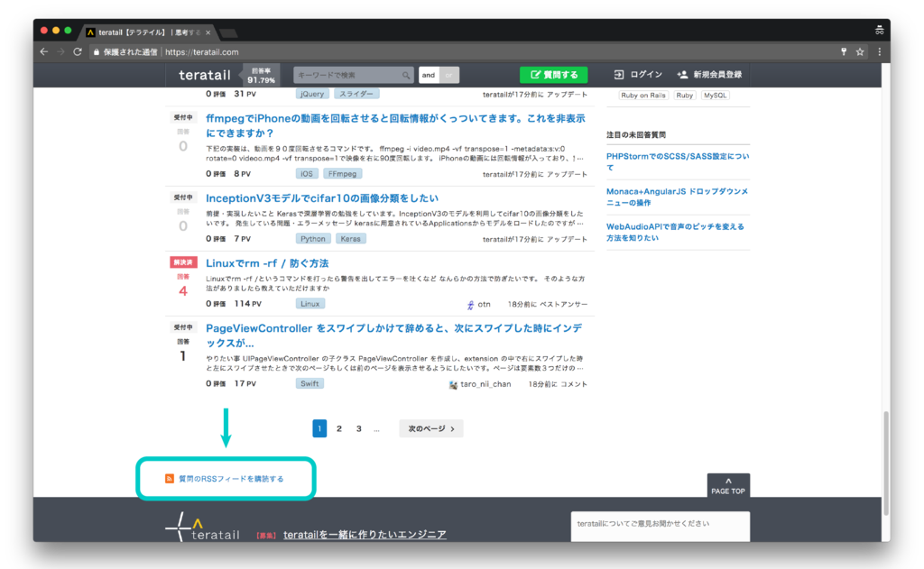Click the taro_nii_chan user avatar
Screen dimensions: 924x569
(453, 385)
